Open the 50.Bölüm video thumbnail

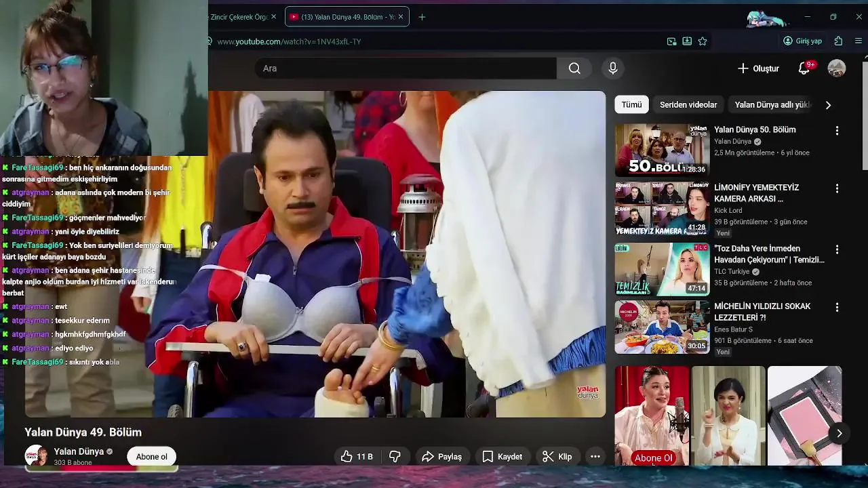coord(662,150)
